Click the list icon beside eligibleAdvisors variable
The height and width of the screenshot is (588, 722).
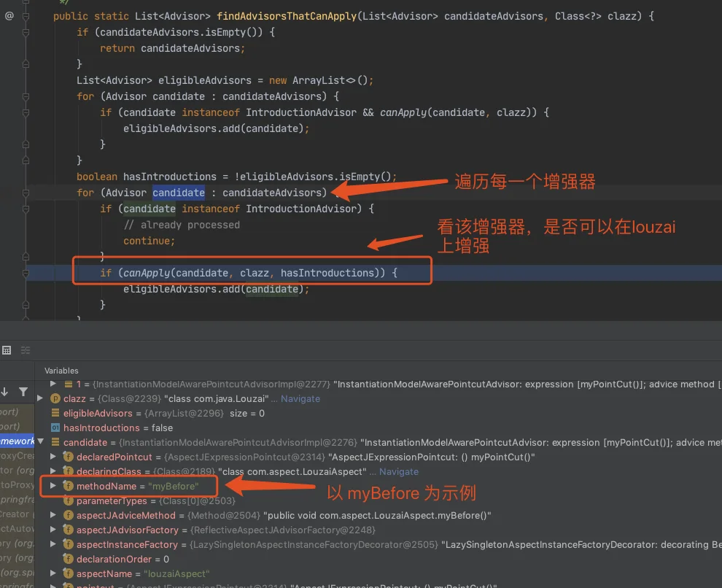[x=55, y=413]
